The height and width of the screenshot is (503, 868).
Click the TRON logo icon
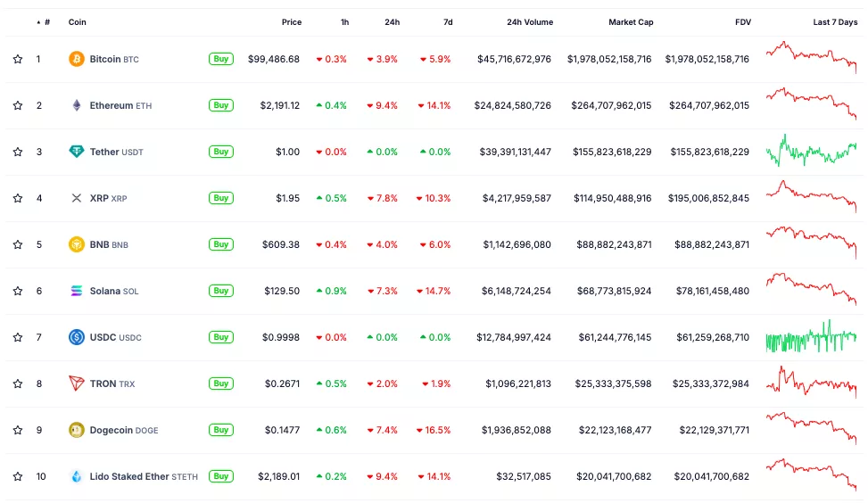click(x=77, y=383)
